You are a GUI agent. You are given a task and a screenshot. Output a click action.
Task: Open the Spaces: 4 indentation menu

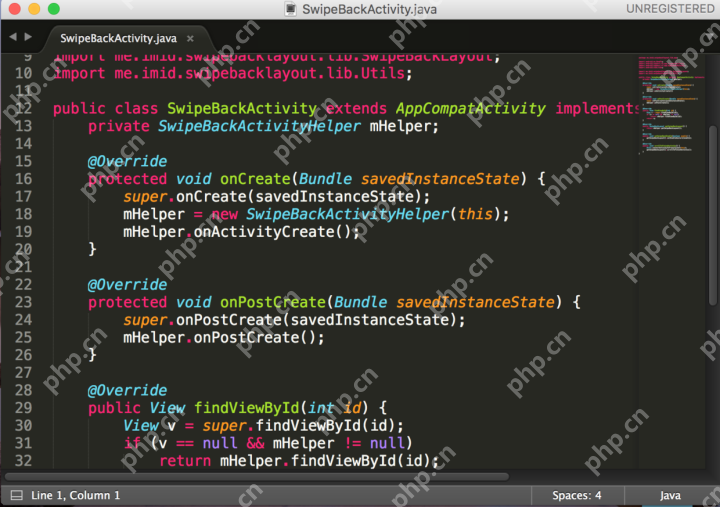pos(577,495)
